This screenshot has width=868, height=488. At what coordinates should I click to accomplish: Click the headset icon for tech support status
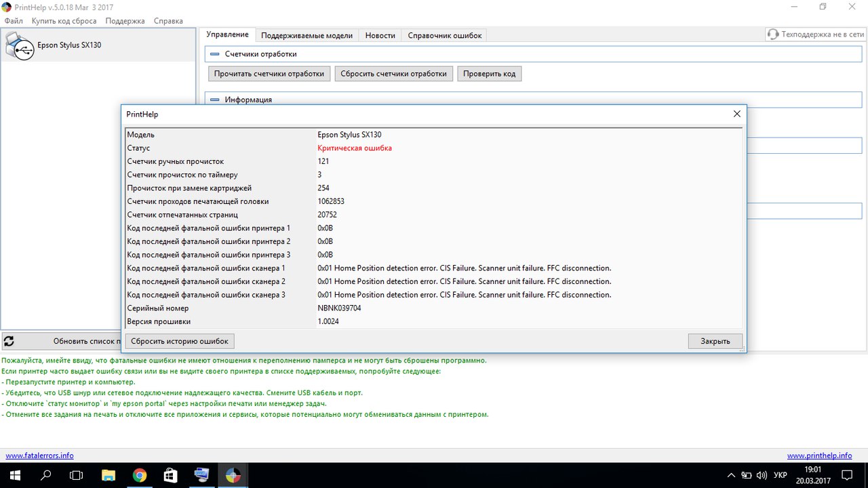(772, 34)
